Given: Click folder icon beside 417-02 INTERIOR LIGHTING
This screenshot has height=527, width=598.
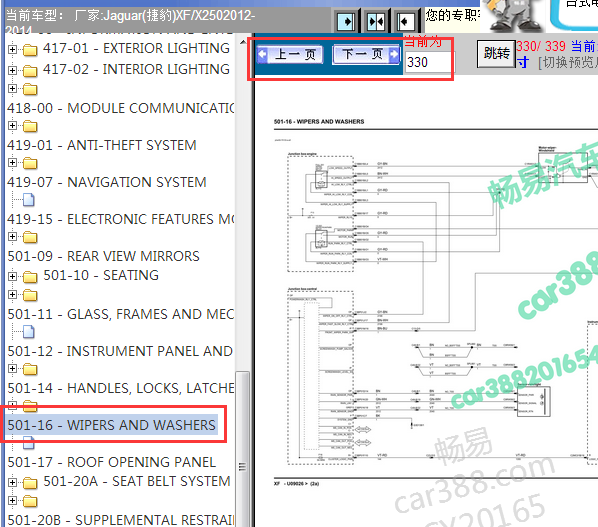Looking at the screenshot, I should point(30,71).
